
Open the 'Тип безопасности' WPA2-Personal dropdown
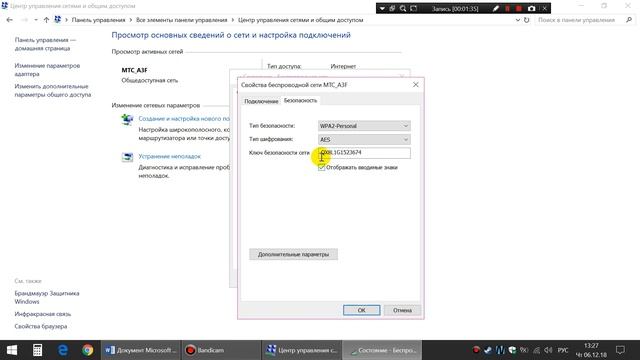(364, 126)
